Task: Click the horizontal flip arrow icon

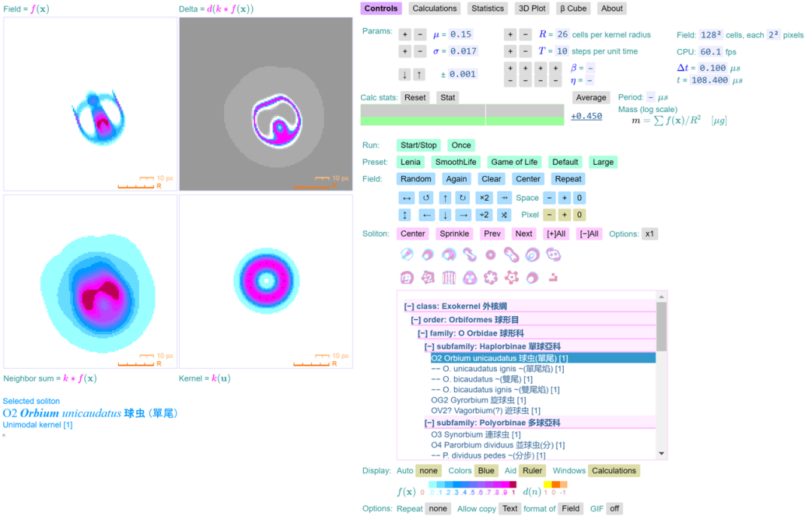Action: (406, 198)
